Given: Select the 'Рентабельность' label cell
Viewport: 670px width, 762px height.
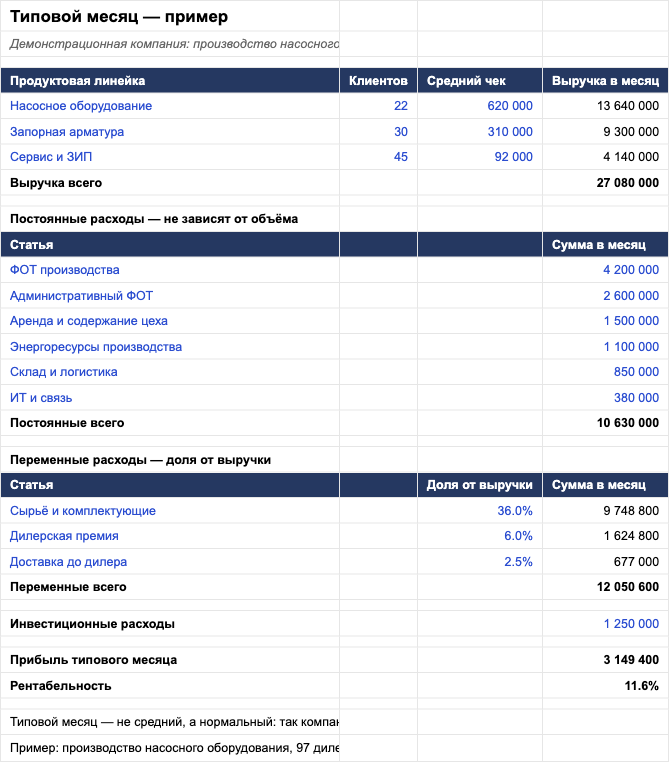Looking at the screenshot, I should 170,686.
